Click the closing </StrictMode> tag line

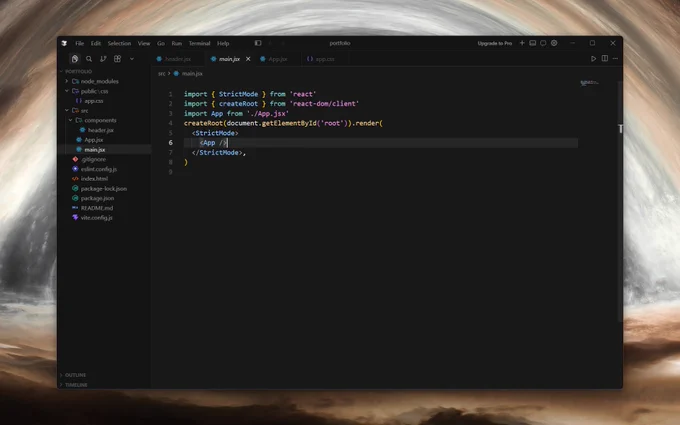coord(219,153)
